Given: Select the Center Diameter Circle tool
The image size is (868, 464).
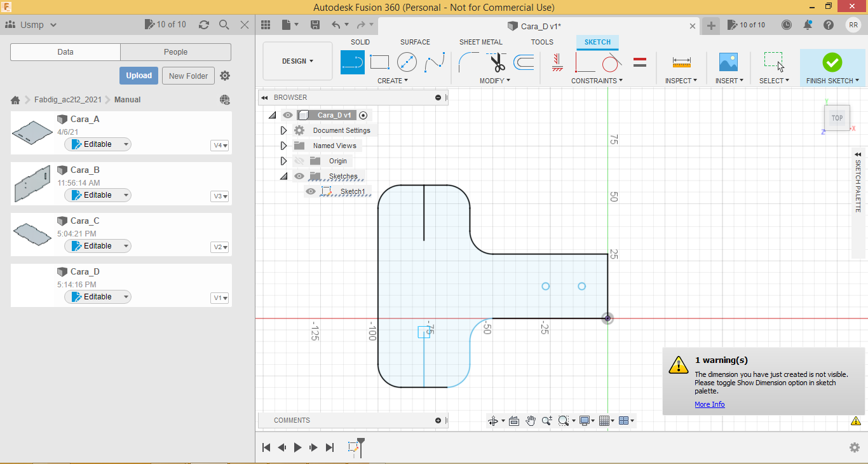Looking at the screenshot, I should [x=407, y=62].
